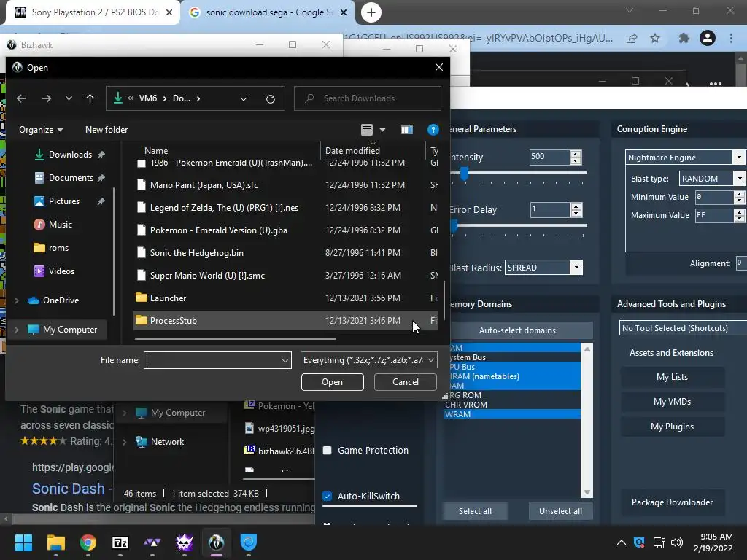Select OneDrive in the sidebar

[61, 300]
